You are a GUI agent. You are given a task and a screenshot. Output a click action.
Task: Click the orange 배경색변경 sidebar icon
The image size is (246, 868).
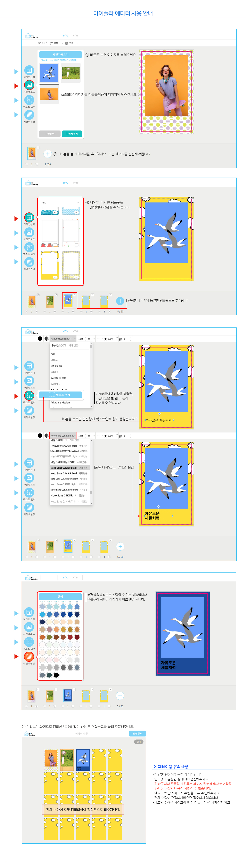29,656
